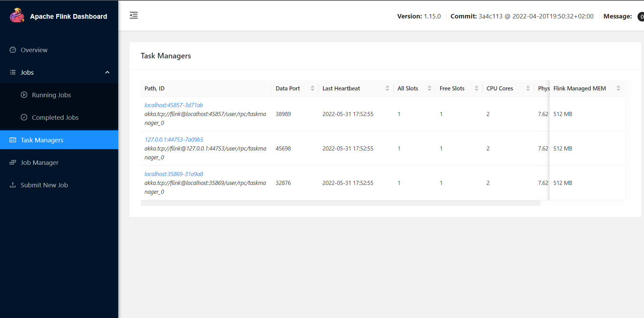The image size is (644, 318).
Task: Click heartbeat time in localhost:45857 row
Action: pos(348,114)
